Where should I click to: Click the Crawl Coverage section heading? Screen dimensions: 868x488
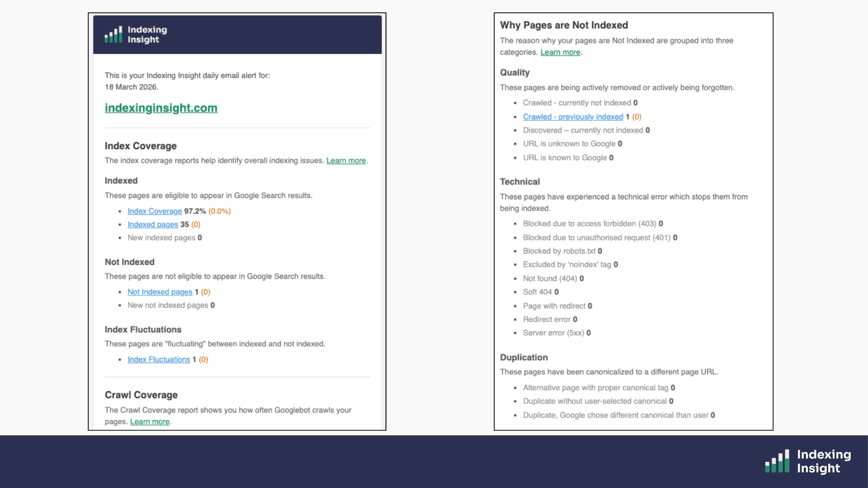coord(141,395)
